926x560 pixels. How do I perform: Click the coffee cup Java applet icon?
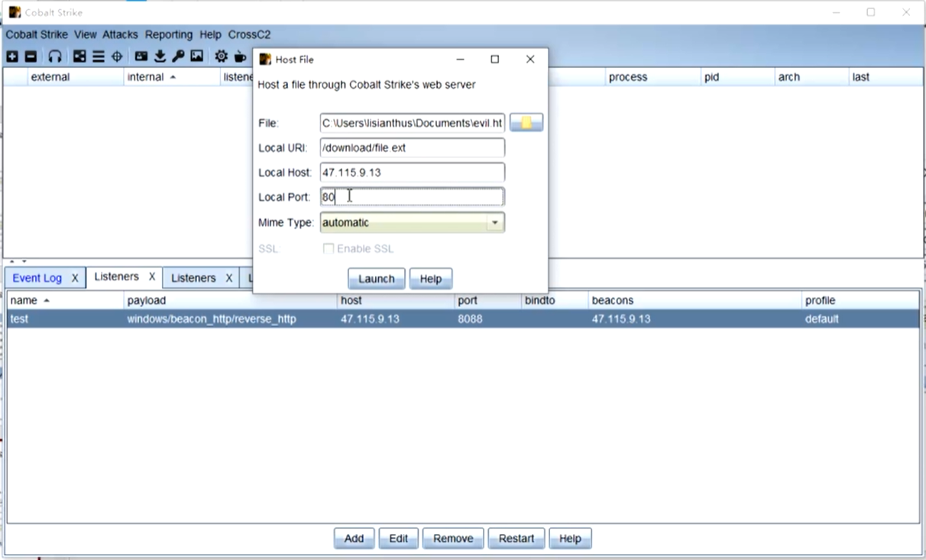pos(240,57)
